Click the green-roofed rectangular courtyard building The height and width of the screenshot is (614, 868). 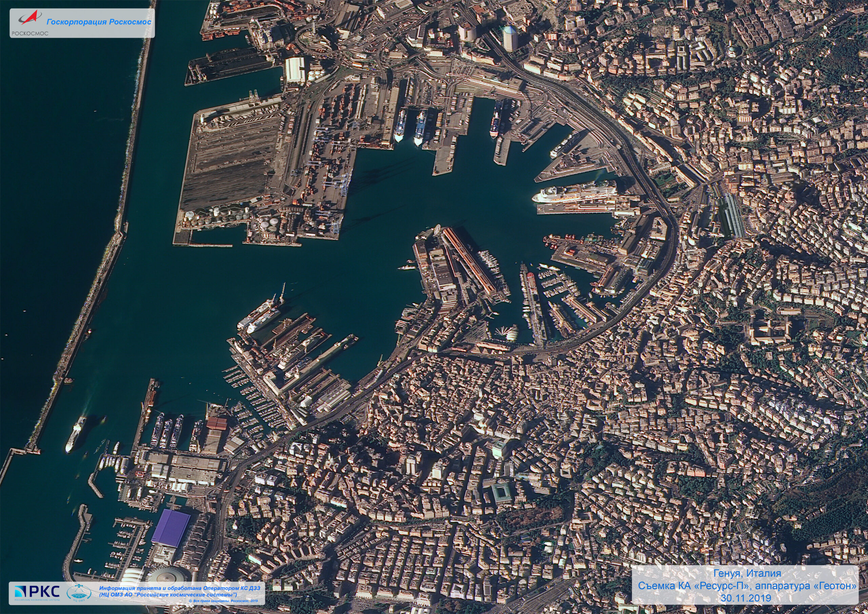502,493
